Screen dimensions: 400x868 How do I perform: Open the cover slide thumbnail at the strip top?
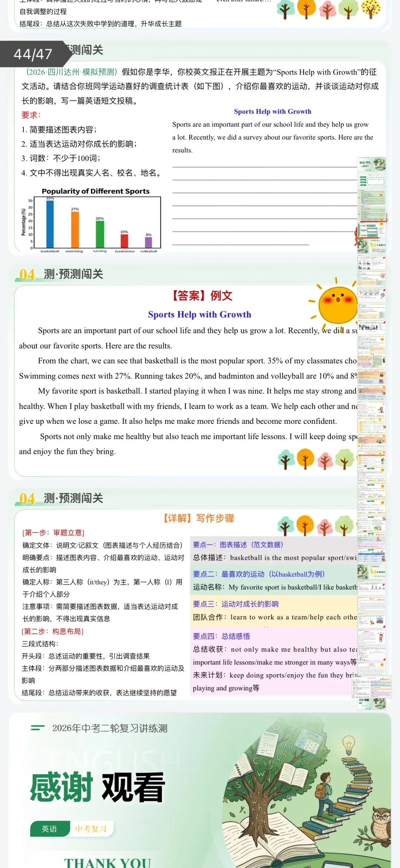371,165
